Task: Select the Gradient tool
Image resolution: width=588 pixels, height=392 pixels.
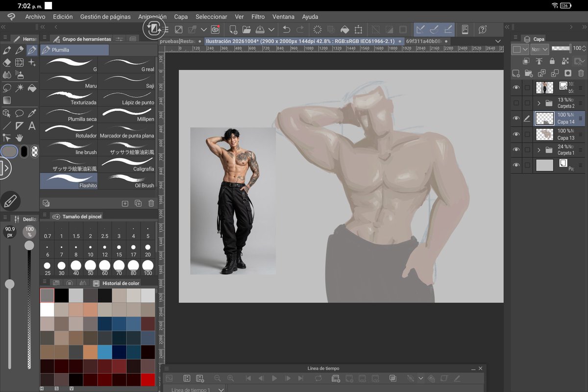Action: pyautogui.click(x=7, y=100)
